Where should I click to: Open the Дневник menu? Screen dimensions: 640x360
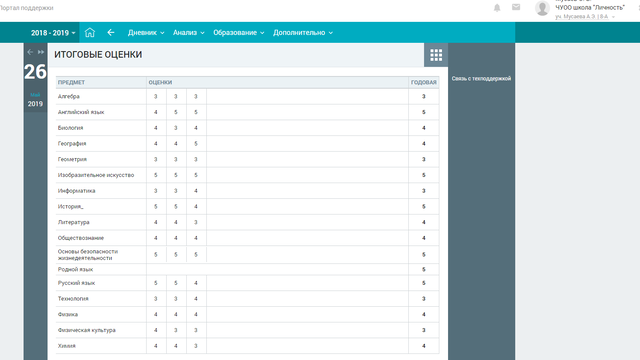point(146,33)
